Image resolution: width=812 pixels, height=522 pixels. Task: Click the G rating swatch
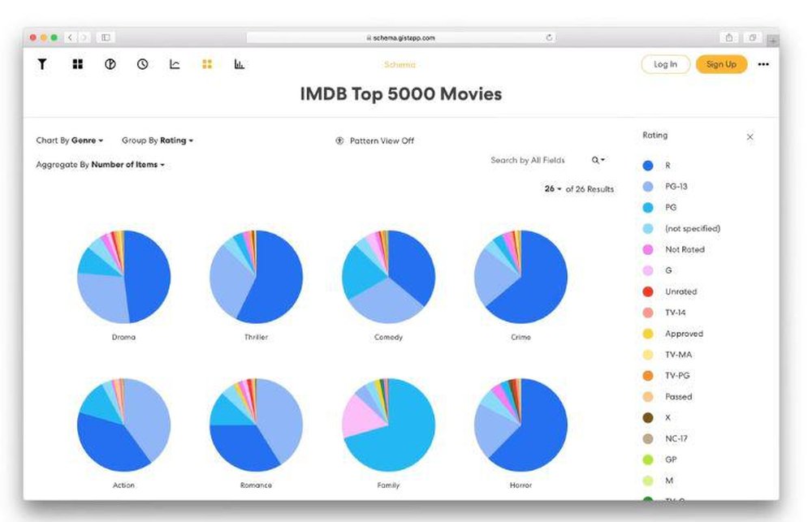point(648,270)
